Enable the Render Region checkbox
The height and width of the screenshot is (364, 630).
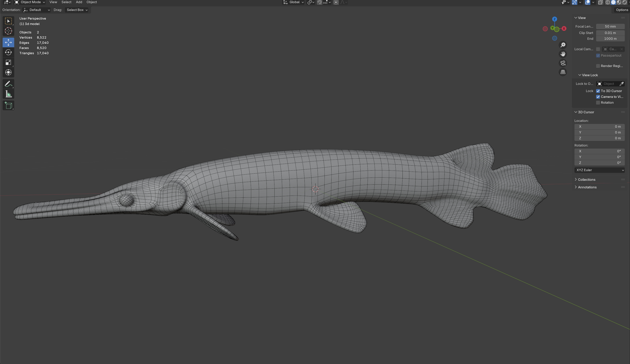click(x=598, y=66)
